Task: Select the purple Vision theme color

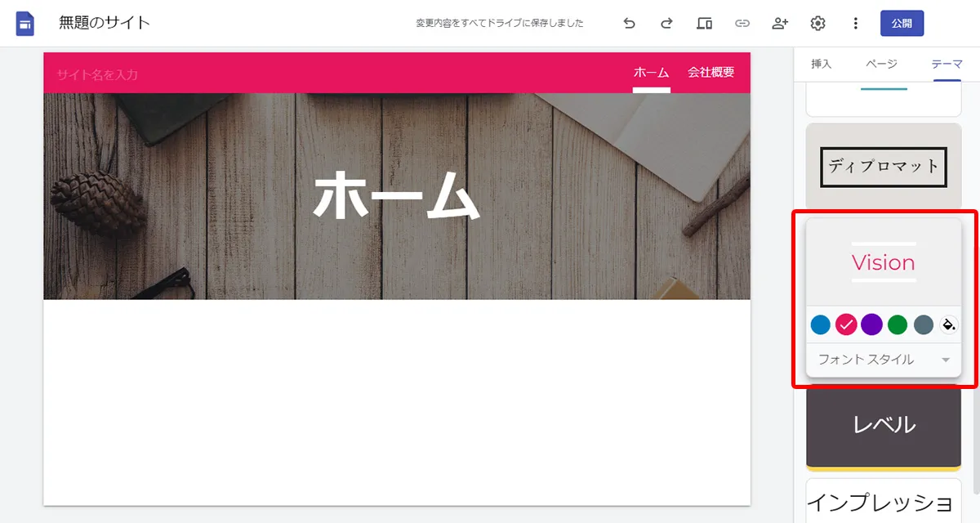Action: pos(871,324)
